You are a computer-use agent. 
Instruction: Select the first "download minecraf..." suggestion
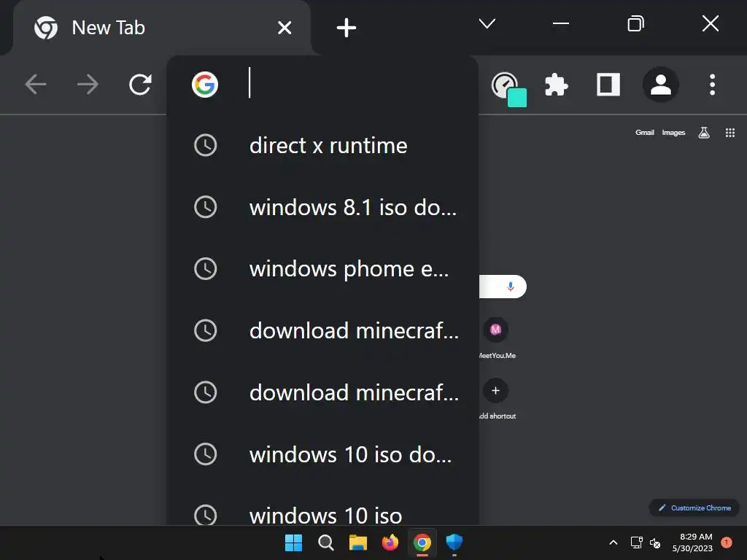pyautogui.click(x=322, y=330)
